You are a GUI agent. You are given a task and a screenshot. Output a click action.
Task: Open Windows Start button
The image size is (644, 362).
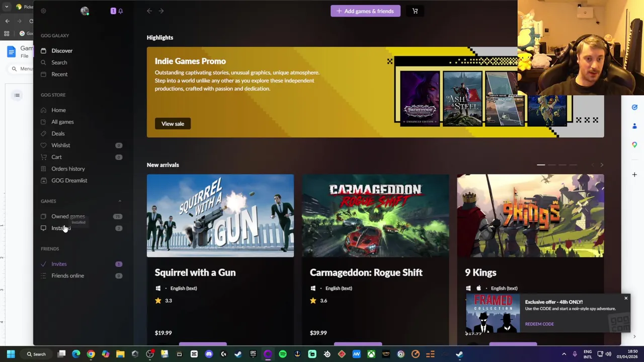tap(11, 354)
